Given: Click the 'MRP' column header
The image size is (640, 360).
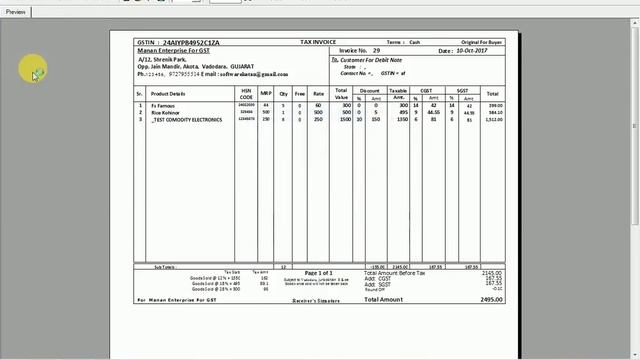Looking at the screenshot, I should point(266,93).
